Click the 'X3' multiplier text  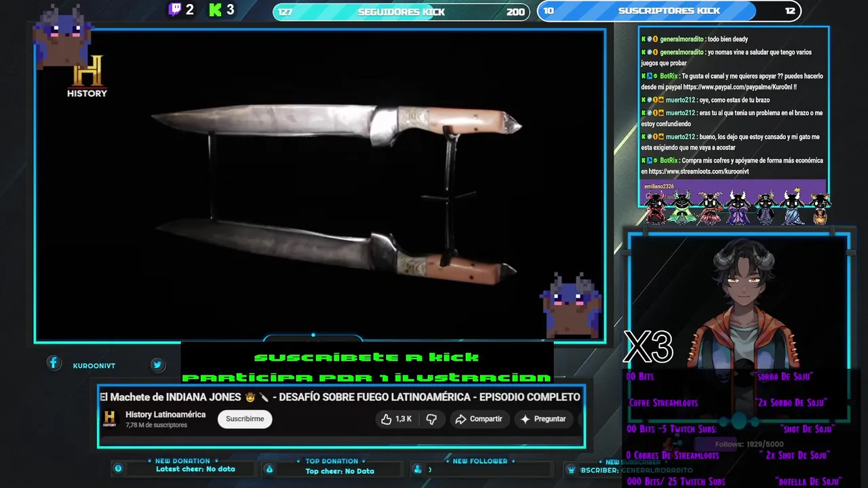(x=648, y=347)
